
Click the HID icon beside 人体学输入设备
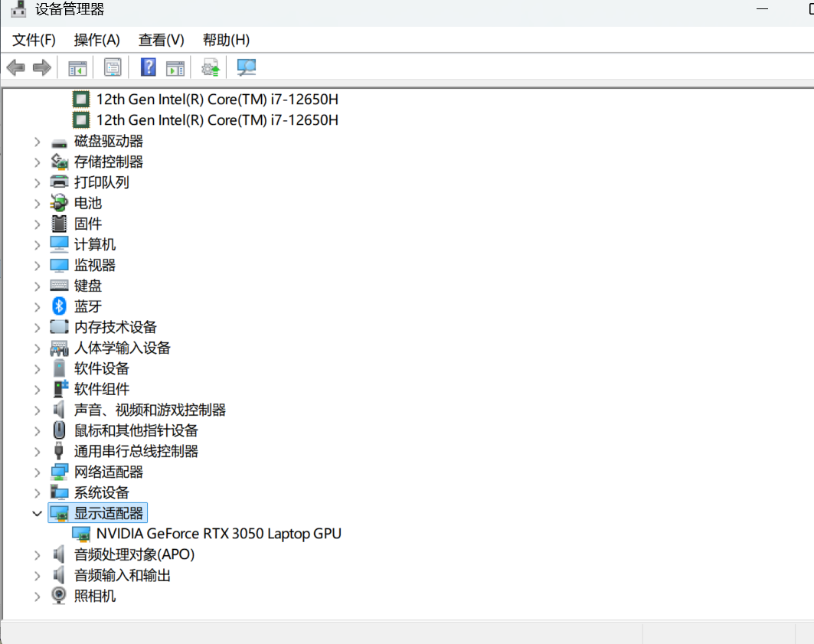point(59,348)
